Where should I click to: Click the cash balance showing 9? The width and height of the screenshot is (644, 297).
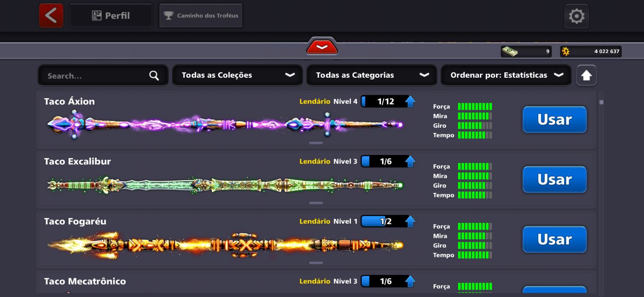click(x=526, y=51)
